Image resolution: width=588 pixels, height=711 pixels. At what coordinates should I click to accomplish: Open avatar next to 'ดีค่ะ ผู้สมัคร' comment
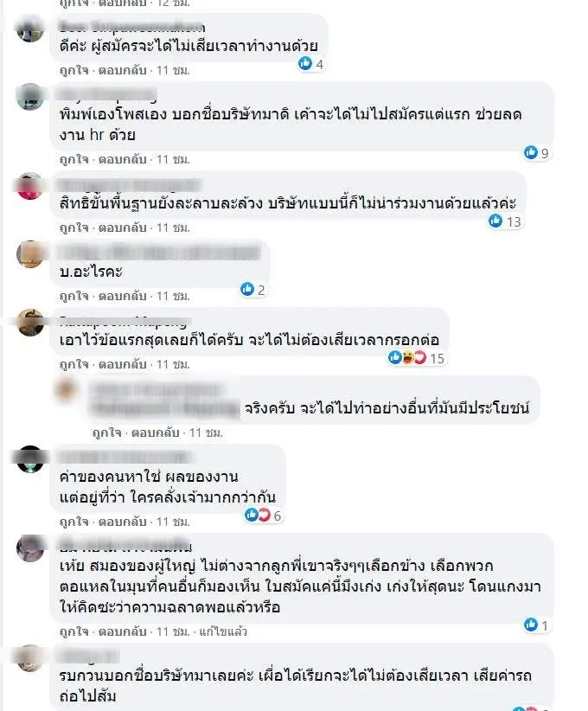point(30,29)
